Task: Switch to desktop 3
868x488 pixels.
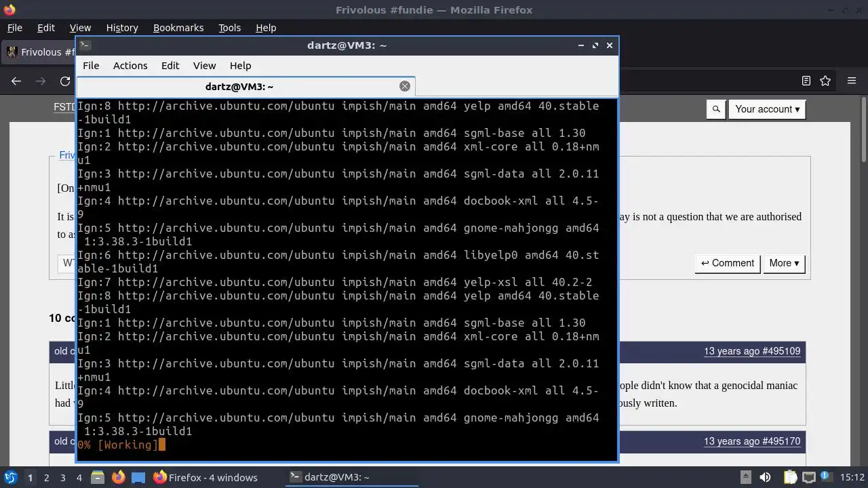Action: [62, 478]
